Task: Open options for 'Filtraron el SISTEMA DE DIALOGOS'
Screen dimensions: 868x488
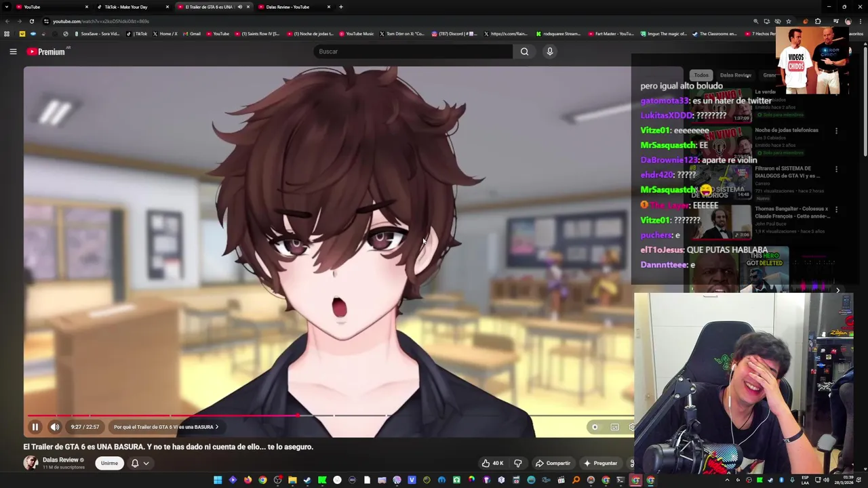Action: (836, 169)
